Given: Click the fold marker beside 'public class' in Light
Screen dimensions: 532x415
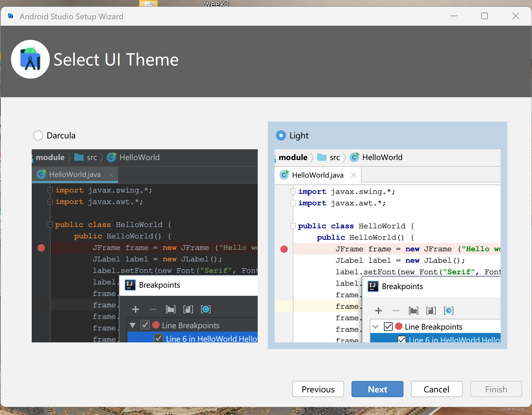Looking at the screenshot, I should [293, 226].
